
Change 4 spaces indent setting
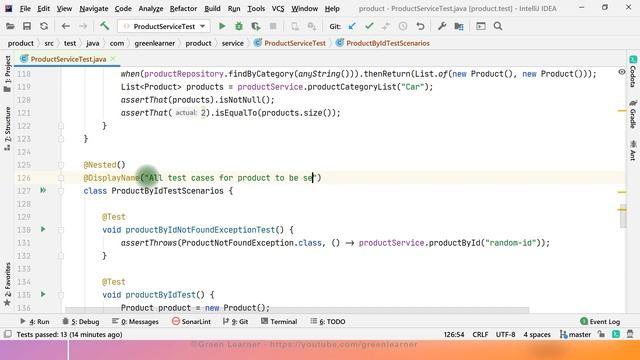pyautogui.click(x=537, y=334)
